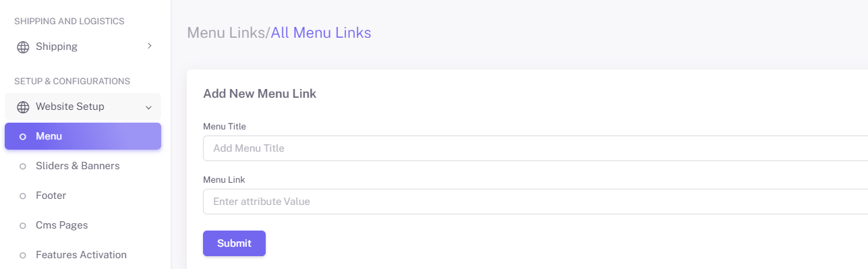Submit the new menu link form
The width and height of the screenshot is (868, 269).
pyautogui.click(x=234, y=243)
